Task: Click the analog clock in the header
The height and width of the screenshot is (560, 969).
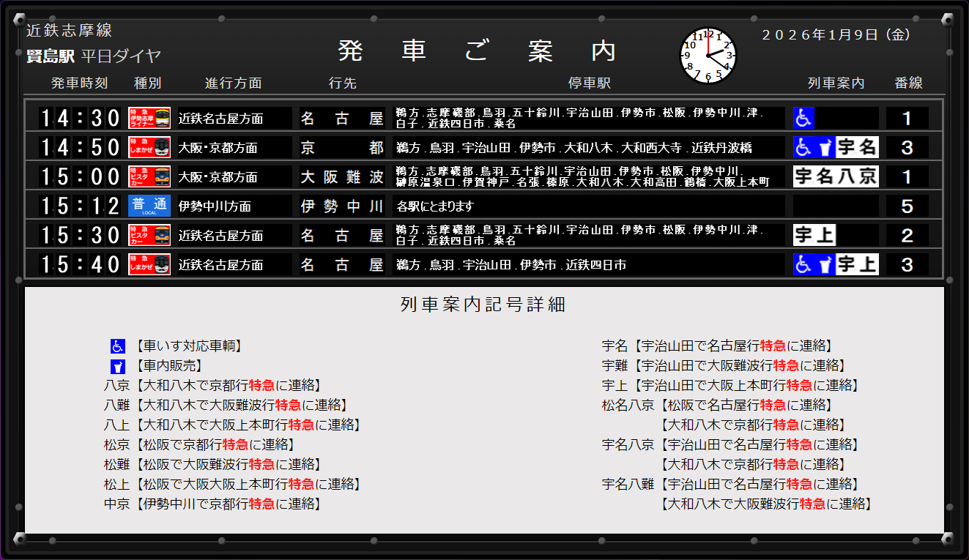Action: 708,56
